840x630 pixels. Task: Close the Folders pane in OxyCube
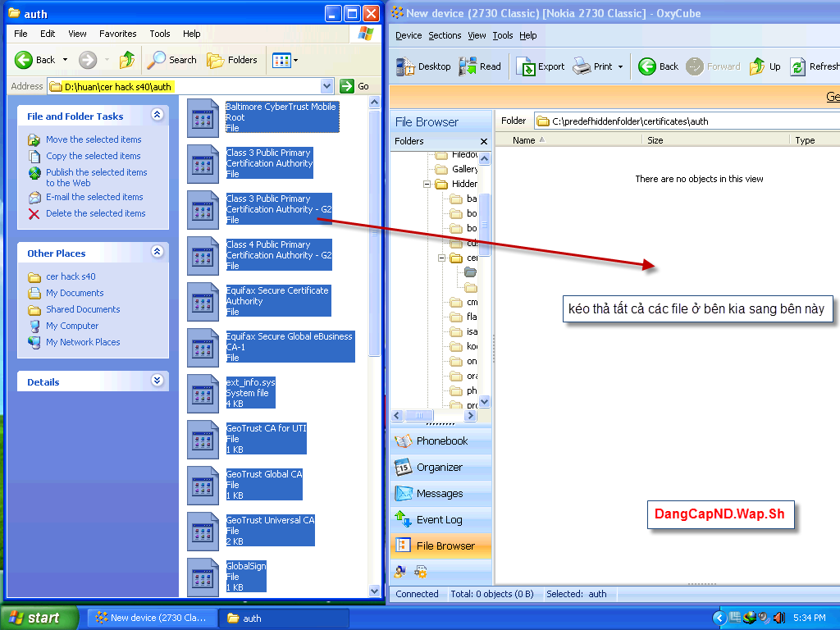pyautogui.click(x=484, y=141)
